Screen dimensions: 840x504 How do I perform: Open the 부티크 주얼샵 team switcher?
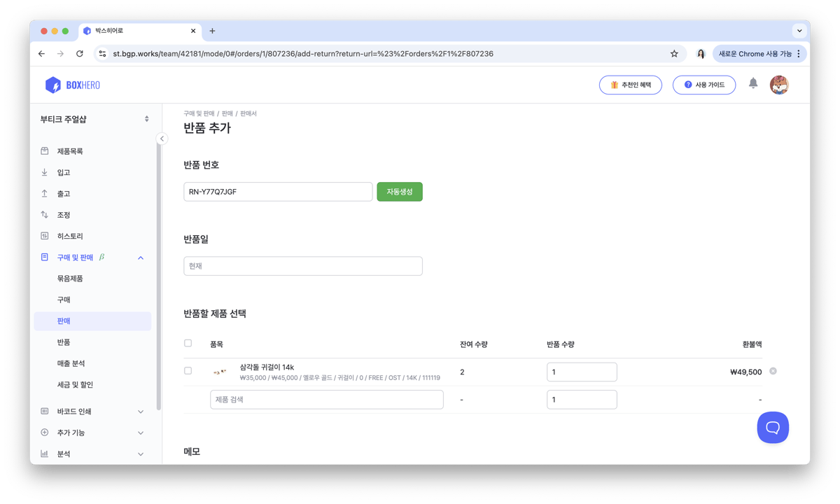94,119
